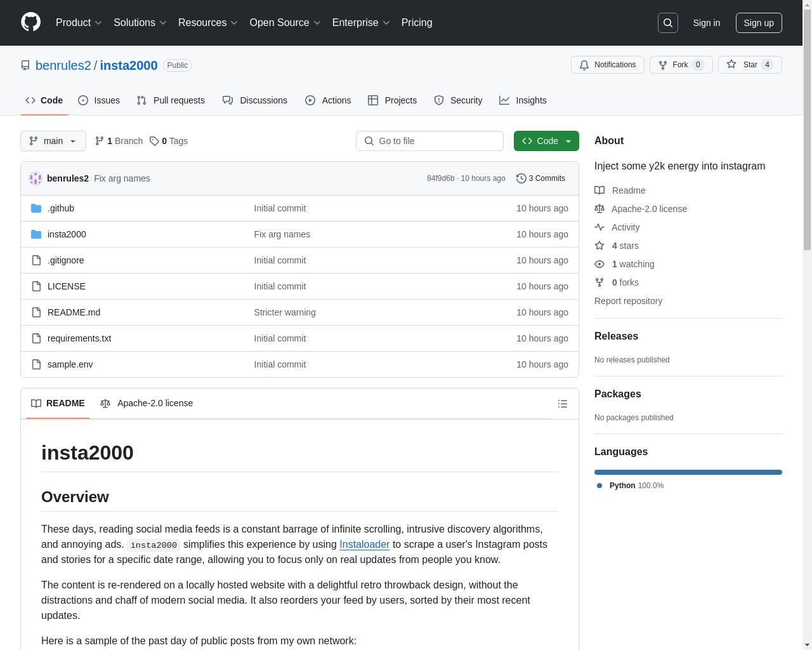Open the Releases heading link
The height and width of the screenshot is (650, 812).
point(616,336)
